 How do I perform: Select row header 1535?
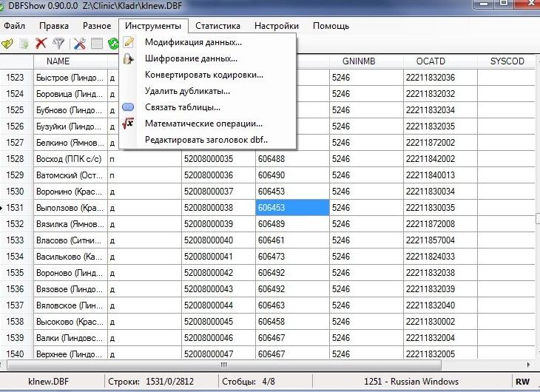point(16,273)
